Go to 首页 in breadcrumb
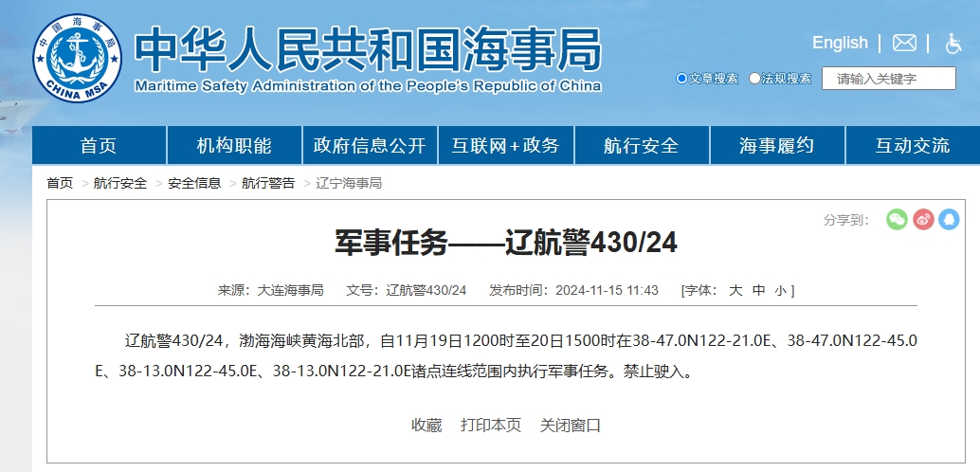Image resolution: width=980 pixels, height=472 pixels. click(60, 183)
